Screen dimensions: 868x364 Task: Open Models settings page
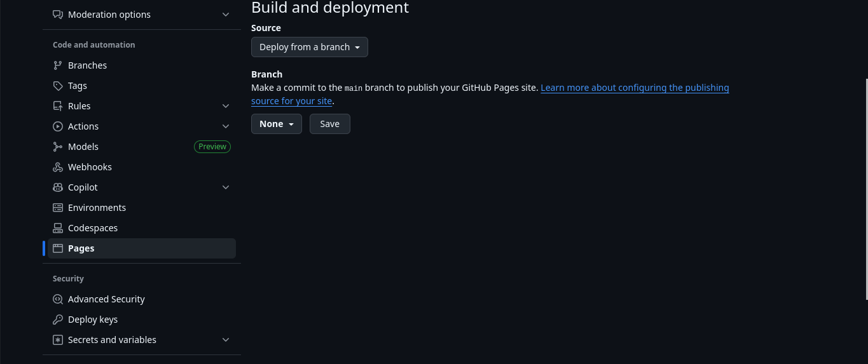(x=142, y=147)
